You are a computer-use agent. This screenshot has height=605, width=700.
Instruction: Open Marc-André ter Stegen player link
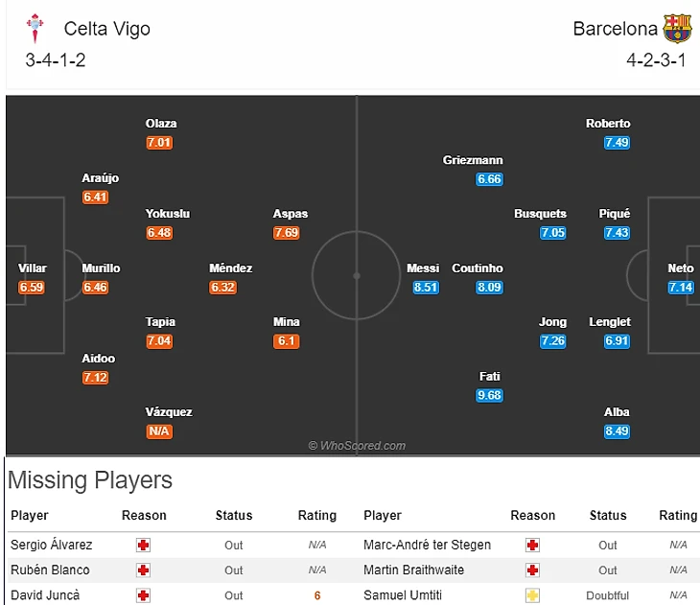pos(427,545)
